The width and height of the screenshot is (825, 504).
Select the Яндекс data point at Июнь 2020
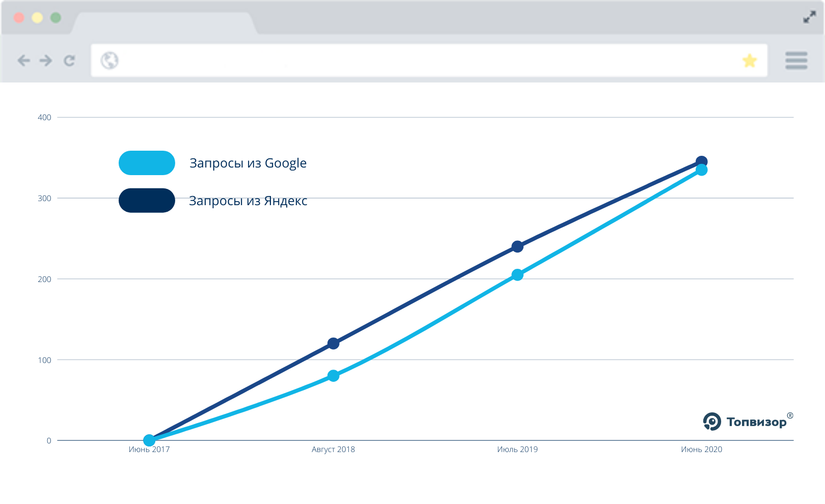coord(701,161)
